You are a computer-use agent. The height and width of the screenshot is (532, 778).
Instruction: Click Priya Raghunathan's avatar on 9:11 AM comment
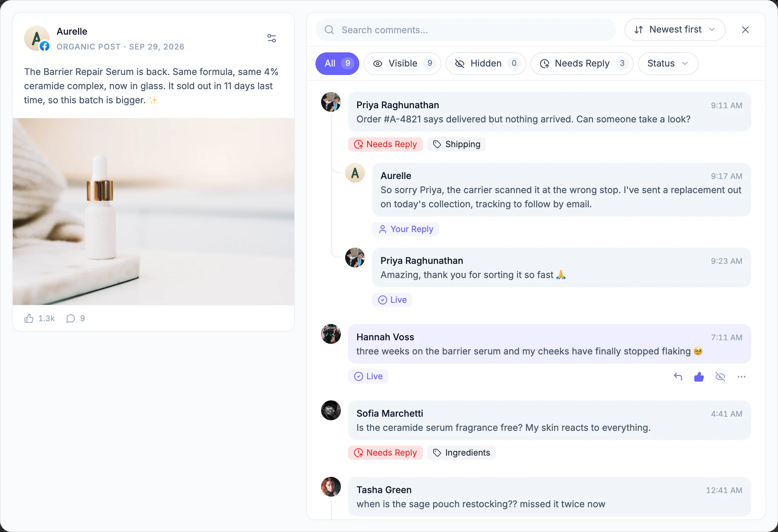coord(331,102)
